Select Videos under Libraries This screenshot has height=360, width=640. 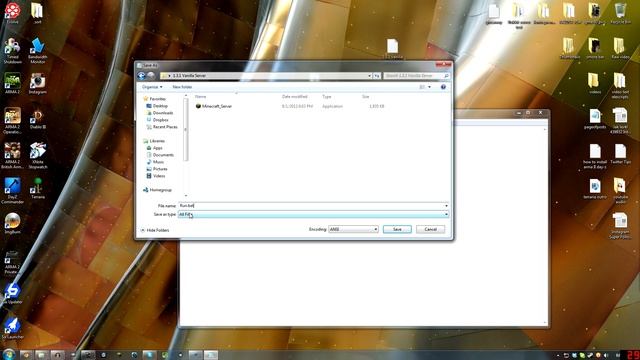[159, 176]
